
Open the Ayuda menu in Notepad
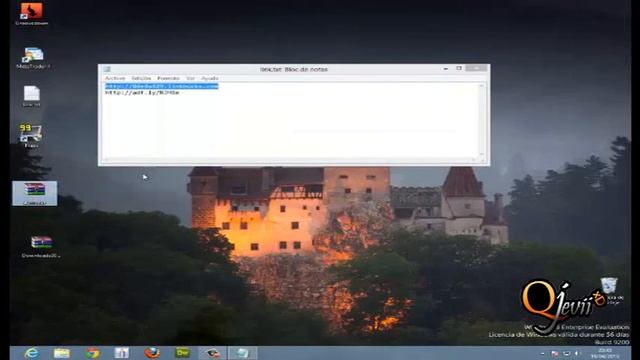[210, 78]
